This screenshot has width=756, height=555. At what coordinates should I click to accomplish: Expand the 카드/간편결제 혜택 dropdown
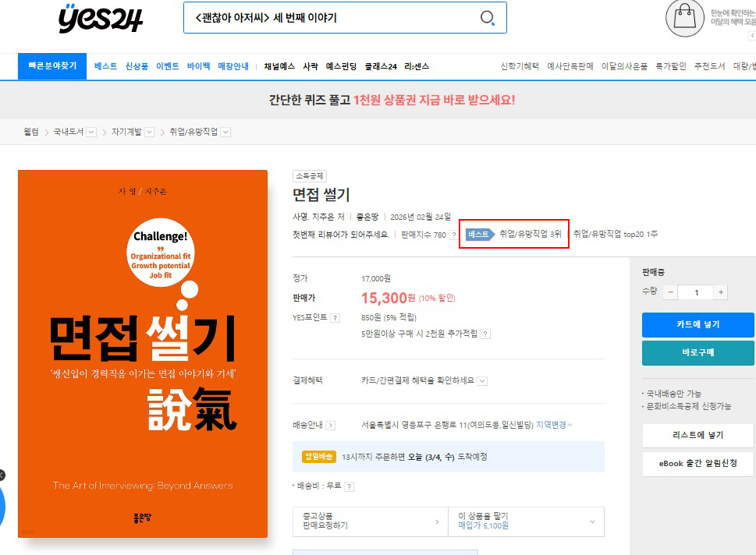(482, 380)
